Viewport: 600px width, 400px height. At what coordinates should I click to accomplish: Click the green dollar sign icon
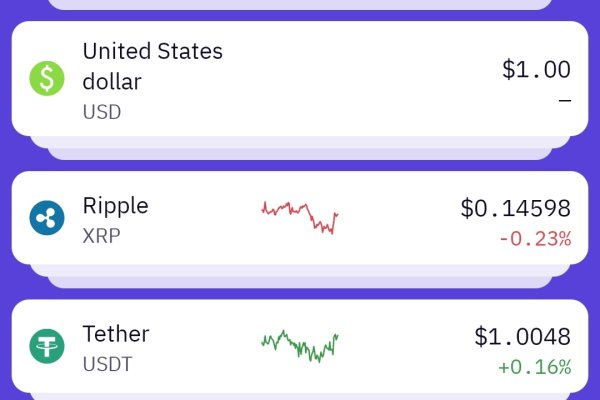point(47,78)
